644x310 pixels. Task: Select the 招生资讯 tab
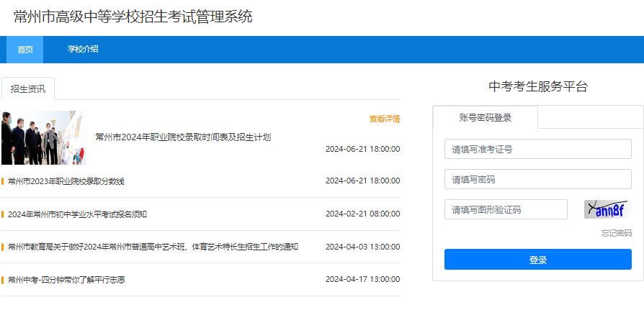point(28,88)
